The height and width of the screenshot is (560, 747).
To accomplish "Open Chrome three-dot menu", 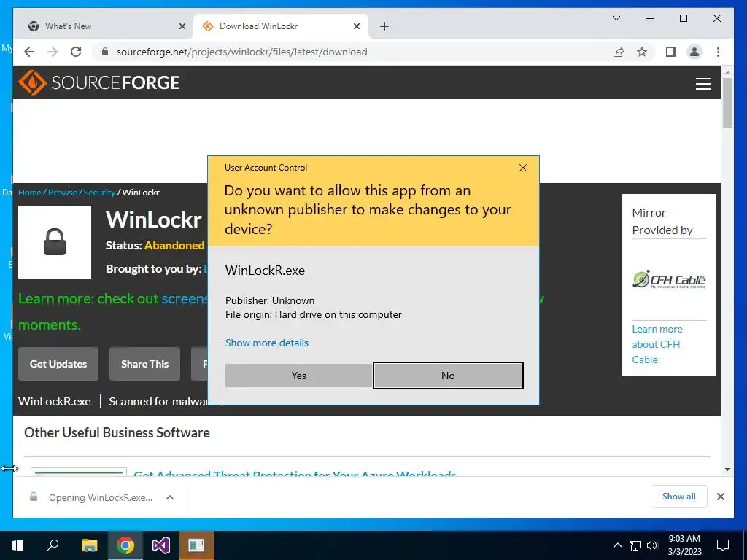I will tap(718, 52).
